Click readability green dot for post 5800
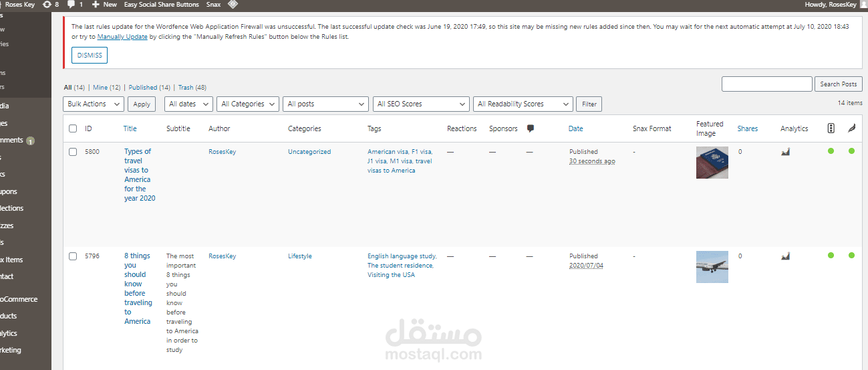The width and height of the screenshot is (868, 370). click(x=851, y=151)
